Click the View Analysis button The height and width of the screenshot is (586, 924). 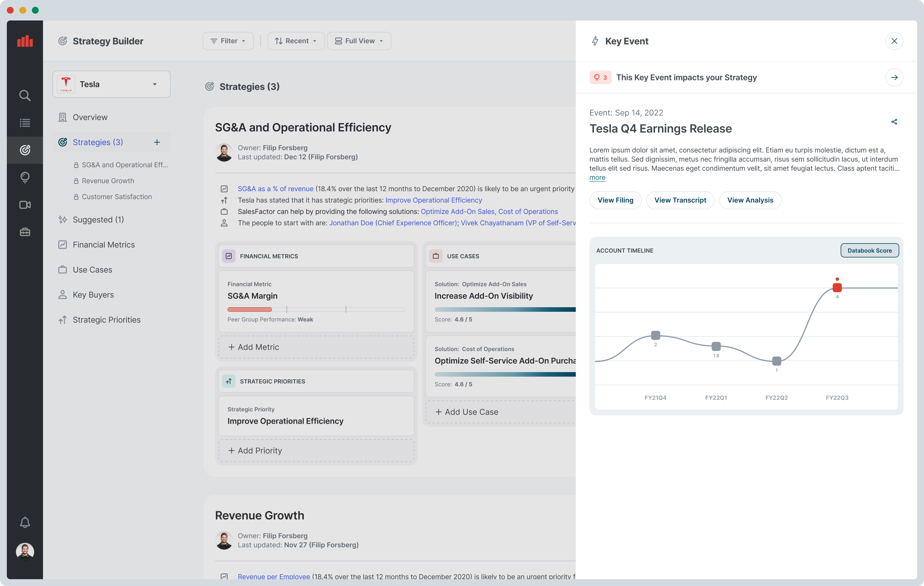(750, 200)
